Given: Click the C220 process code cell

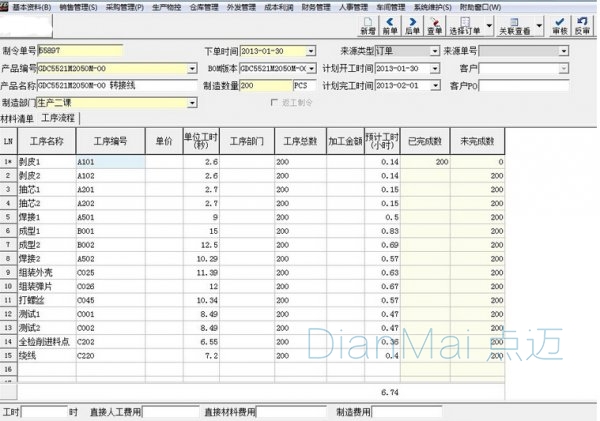Looking at the screenshot, I should [111, 356].
